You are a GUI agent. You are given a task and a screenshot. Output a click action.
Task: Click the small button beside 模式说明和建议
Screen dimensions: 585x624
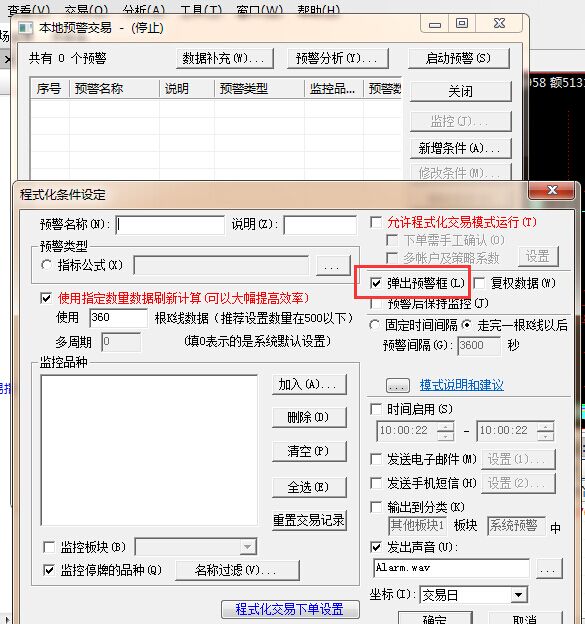point(398,385)
